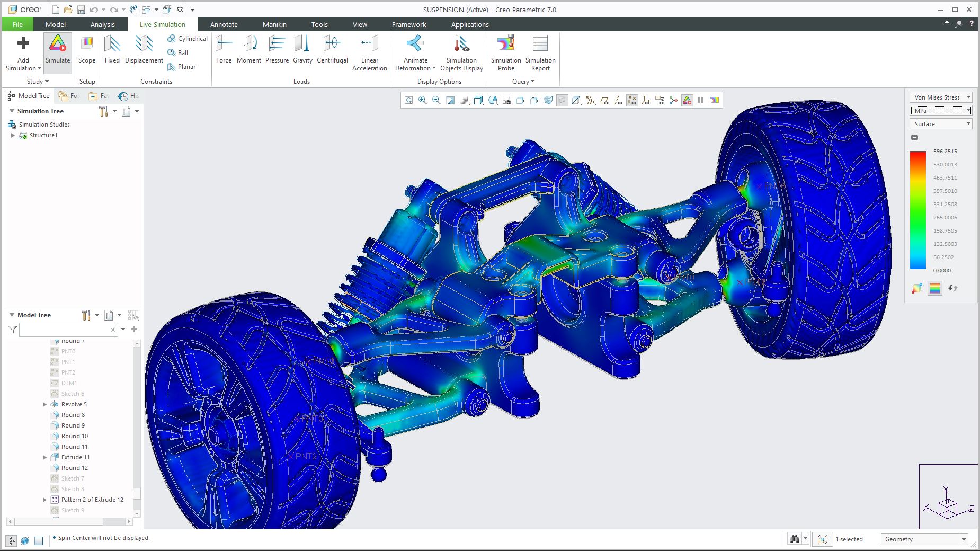This screenshot has width=980, height=551.
Task: Click the Repaint icon in graphics toolbar
Action: pos(450,100)
